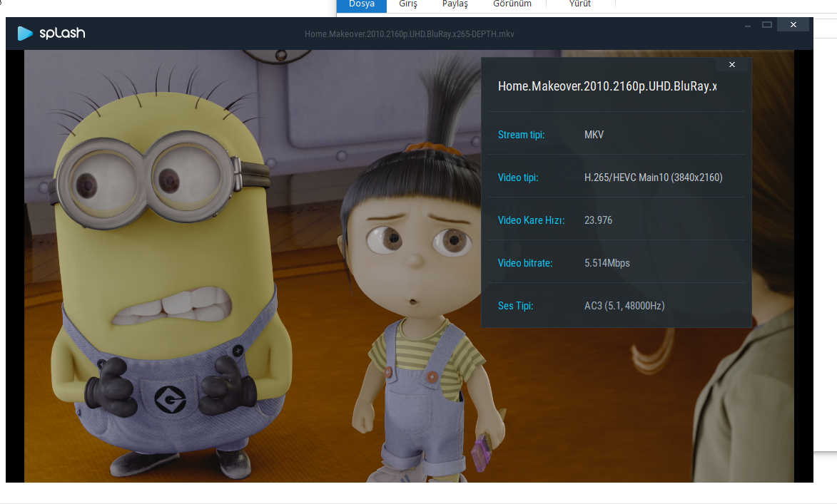The image size is (837, 504).
Task: Minimize the Splash player window
Action: 748,25
